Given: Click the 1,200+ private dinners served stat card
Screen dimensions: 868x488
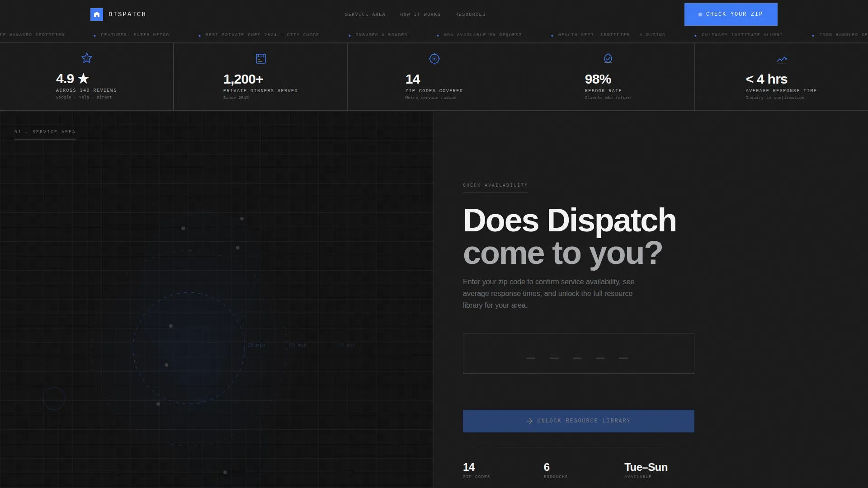Looking at the screenshot, I should pyautogui.click(x=260, y=77).
